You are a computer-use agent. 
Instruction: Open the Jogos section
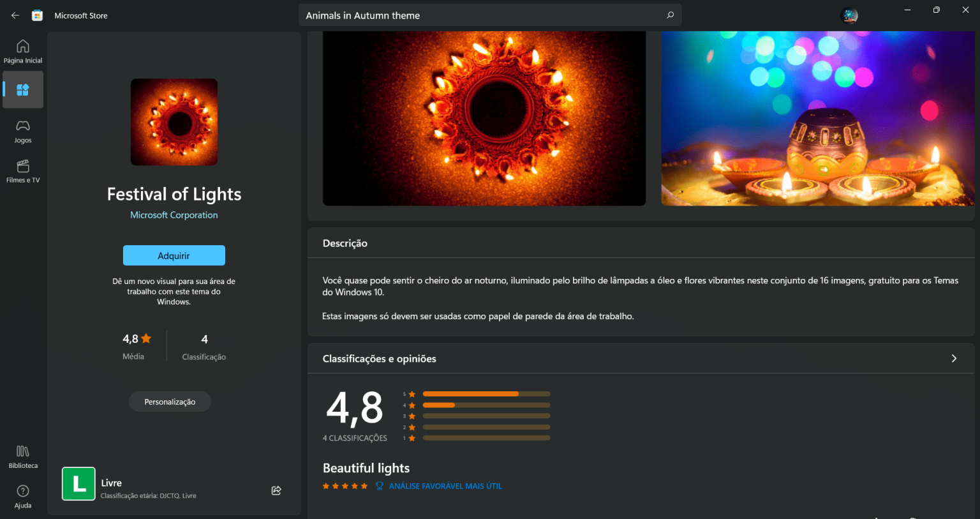23,131
